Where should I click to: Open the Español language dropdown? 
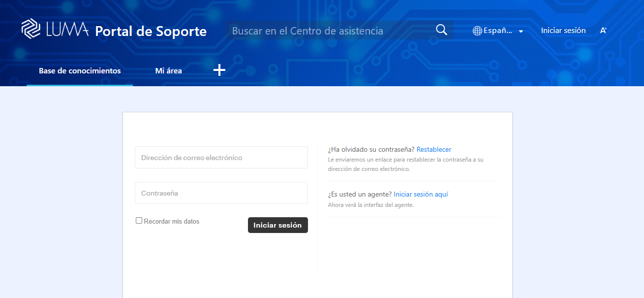coord(498,31)
